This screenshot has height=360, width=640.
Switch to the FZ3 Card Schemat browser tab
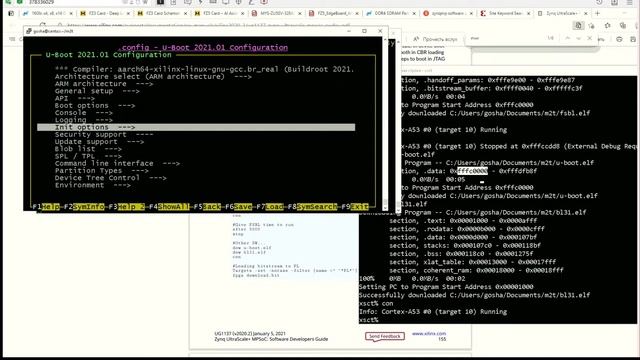(162, 13)
